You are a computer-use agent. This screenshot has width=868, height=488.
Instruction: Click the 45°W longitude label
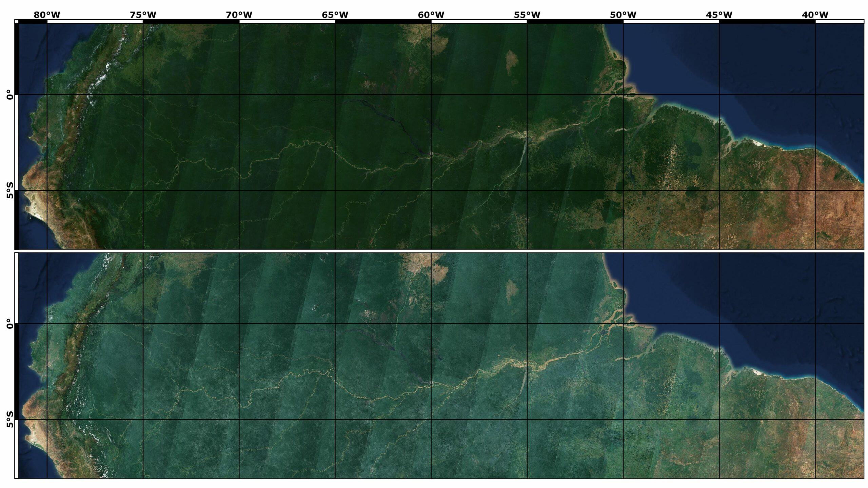pos(719,15)
